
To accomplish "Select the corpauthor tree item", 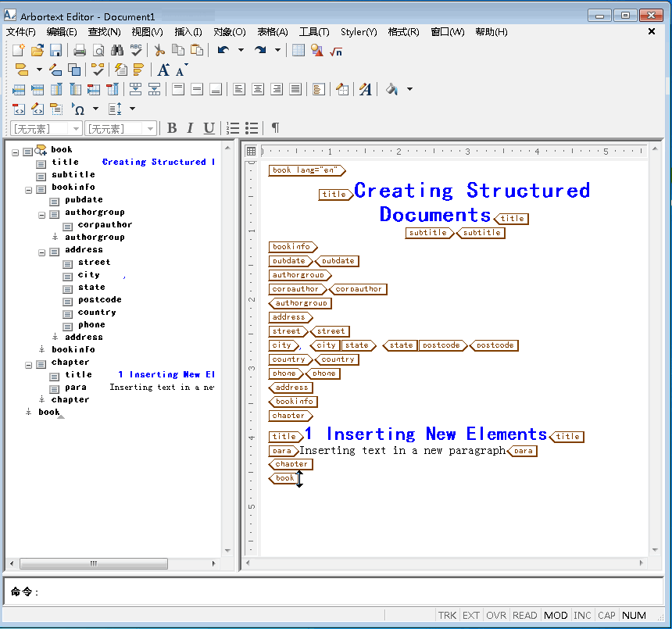I will point(105,224).
